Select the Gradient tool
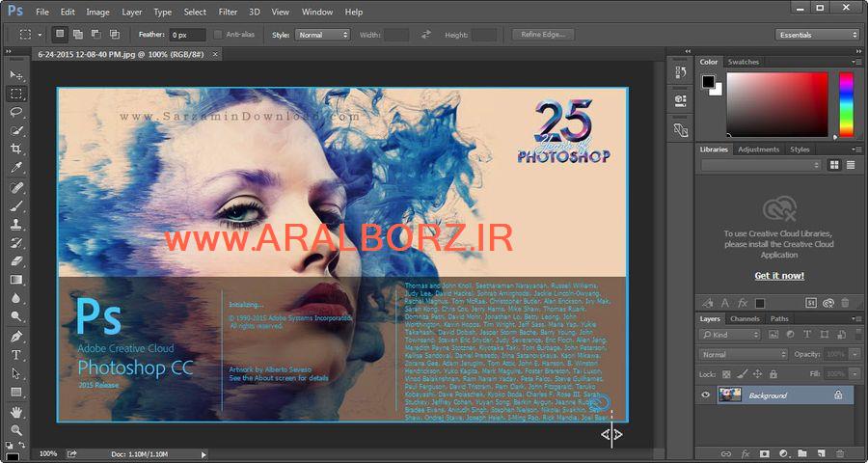Viewport: 868px width, 463px height. (x=16, y=280)
